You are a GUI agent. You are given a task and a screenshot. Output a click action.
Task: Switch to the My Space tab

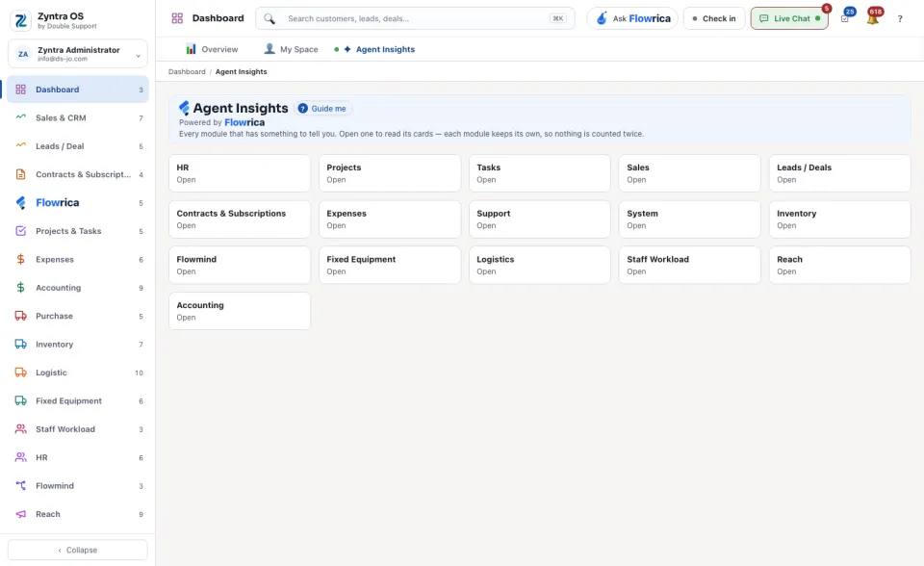pyautogui.click(x=291, y=49)
